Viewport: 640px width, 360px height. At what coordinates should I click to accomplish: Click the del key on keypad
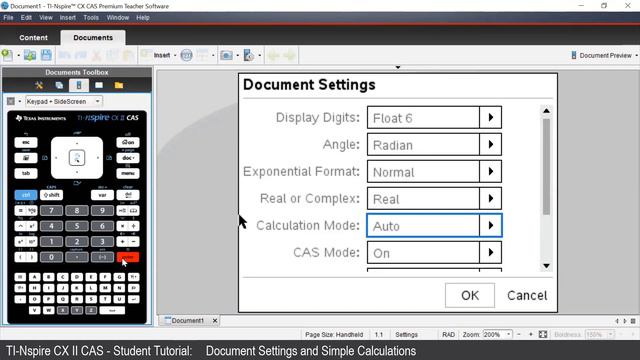(128, 195)
